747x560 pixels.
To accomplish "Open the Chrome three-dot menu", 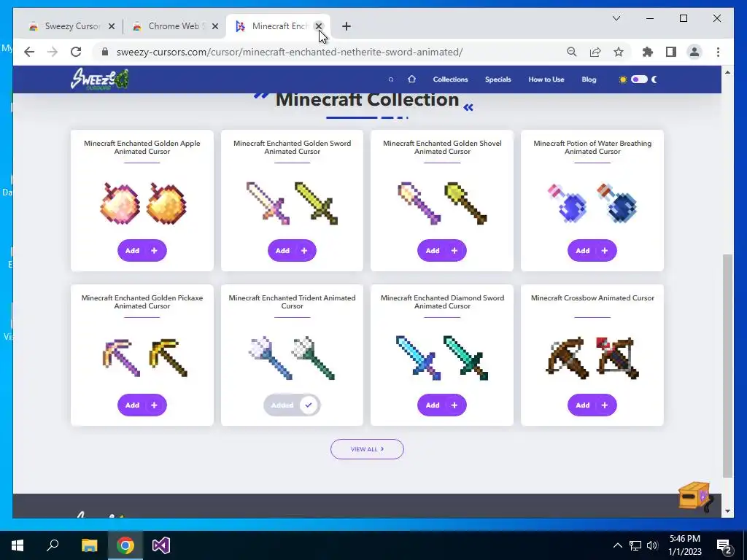I will pyautogui.click(x=718, y=52).
